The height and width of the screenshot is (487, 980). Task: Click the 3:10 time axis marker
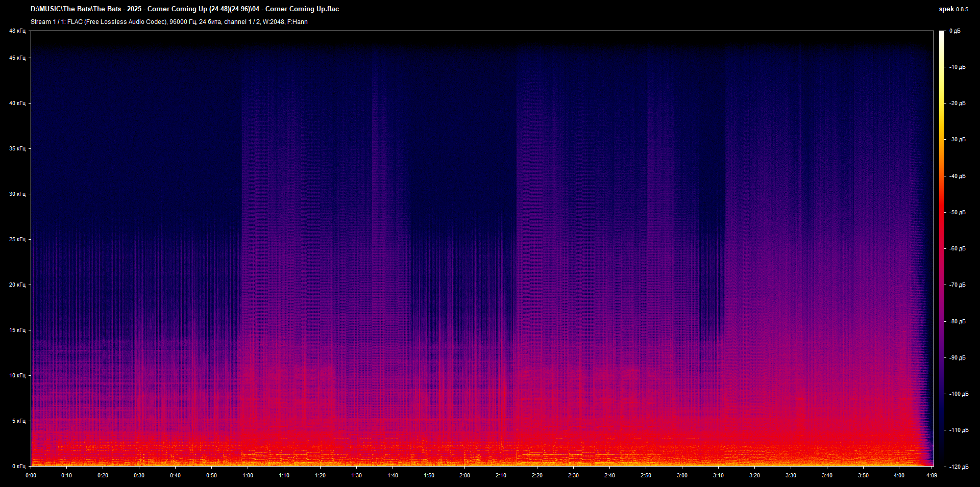pyautogui.click(x=718, y=475)
